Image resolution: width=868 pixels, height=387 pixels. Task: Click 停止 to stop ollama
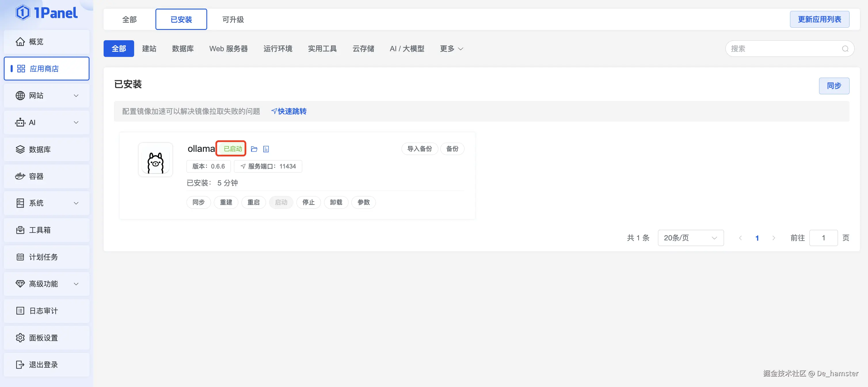[308, 202]
